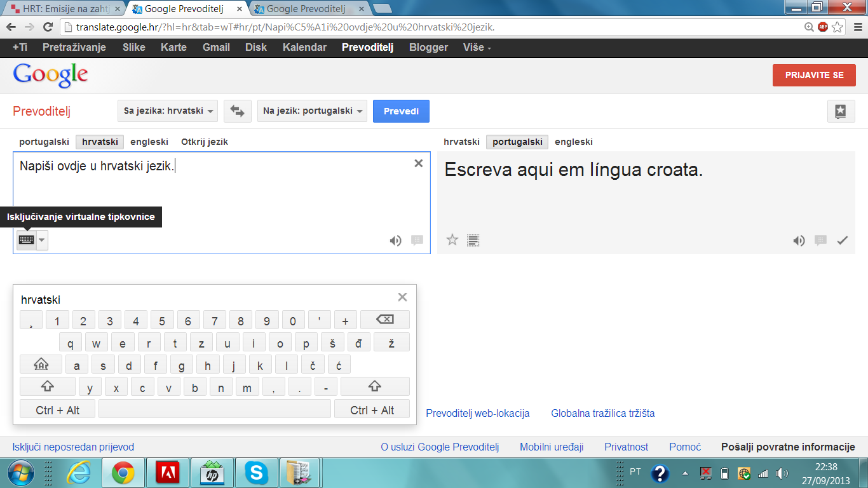Tap the š key on the virtual keyboard

click(332, 342)
